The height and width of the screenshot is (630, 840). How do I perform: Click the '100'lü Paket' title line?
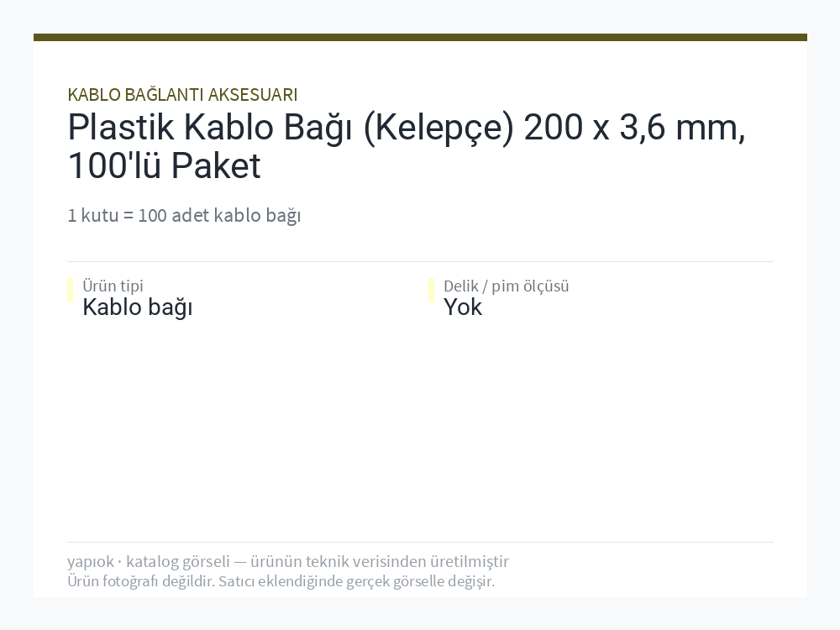[x=164, y=165]
